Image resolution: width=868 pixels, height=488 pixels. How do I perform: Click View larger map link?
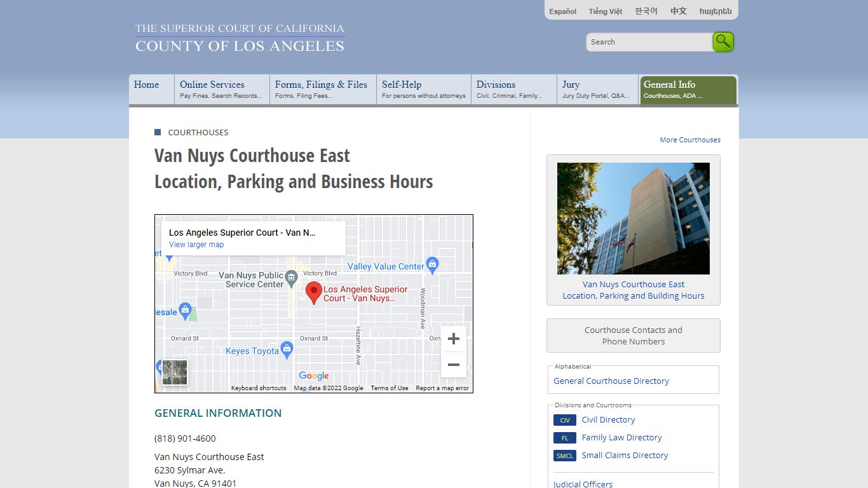[196, 245]
